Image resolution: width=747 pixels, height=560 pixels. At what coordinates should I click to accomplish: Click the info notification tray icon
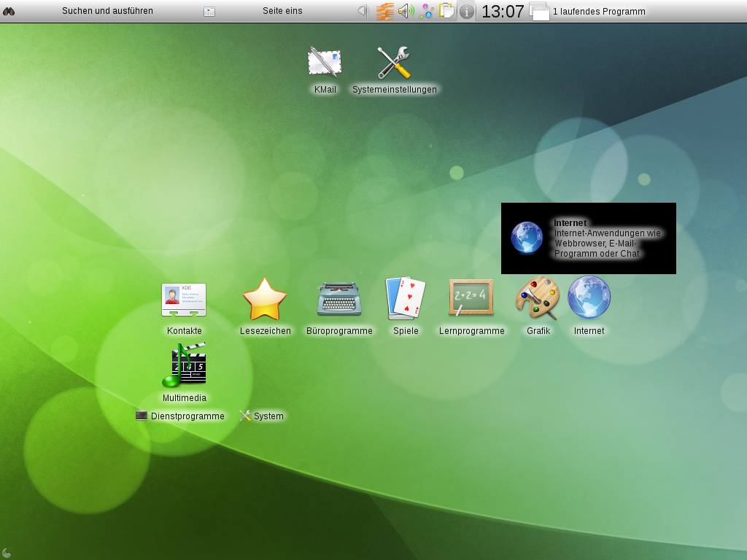pos(467,11)
